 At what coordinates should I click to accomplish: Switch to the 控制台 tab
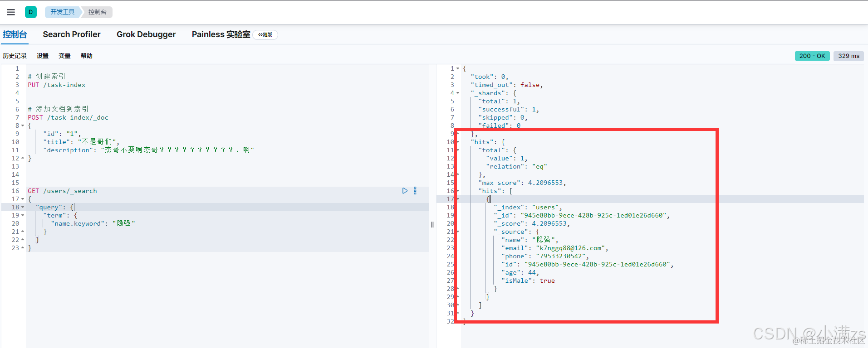coord(15,34)
